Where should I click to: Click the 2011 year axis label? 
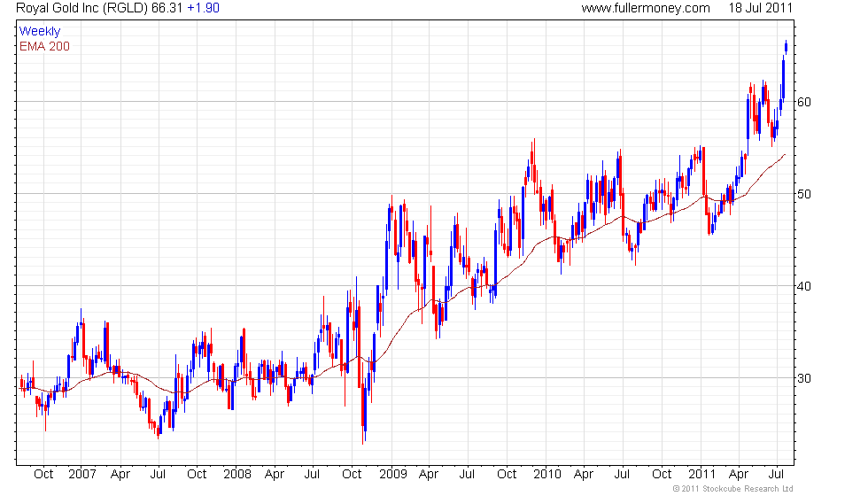[701, 475]
